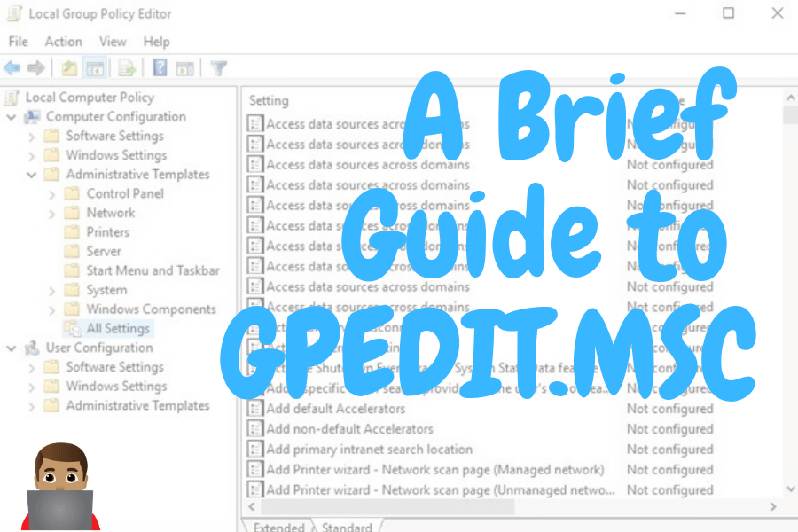Open the Help menu
This screenshot has width=798, height=532.
click(x=156, y=42)
